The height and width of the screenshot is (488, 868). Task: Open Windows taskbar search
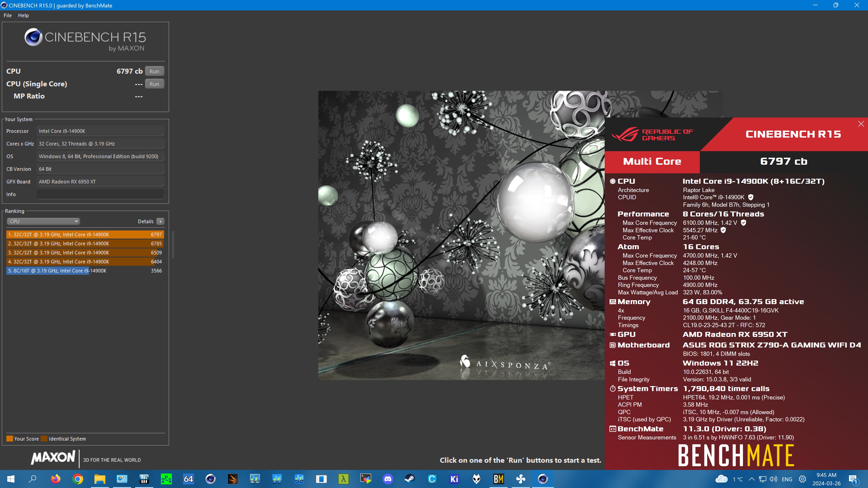33,479
